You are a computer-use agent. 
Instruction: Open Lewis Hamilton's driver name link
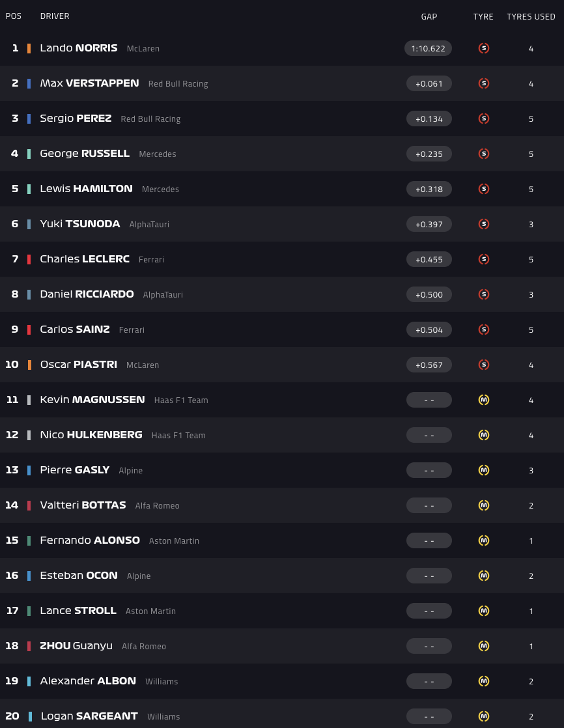(86, 189)
